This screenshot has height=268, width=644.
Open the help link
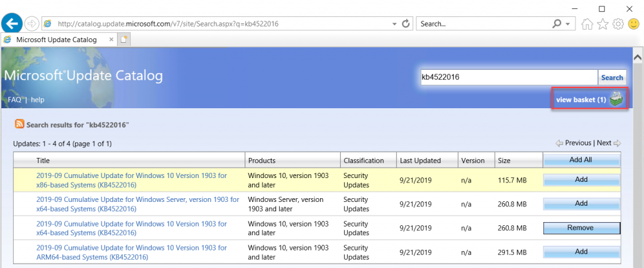[x=38, y=99]
